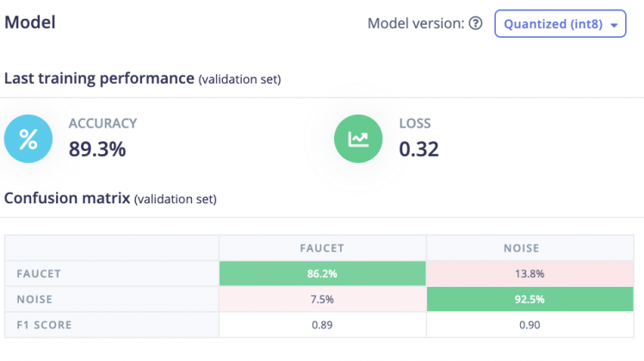644x361 pixels.
Task: Click the 13.8% misclassified faucet cell
Action: (534, 273)
